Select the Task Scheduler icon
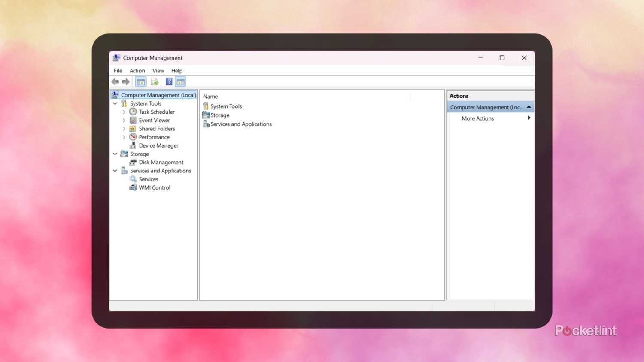This screenshot has width=644, height=362. click(132, 112)
